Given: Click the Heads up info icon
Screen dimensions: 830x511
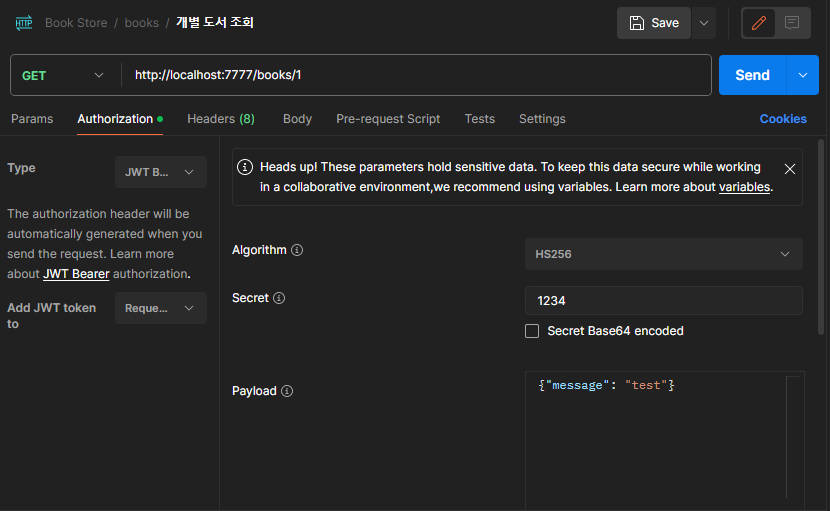Looking at the screenshot, I should [245, 167].
